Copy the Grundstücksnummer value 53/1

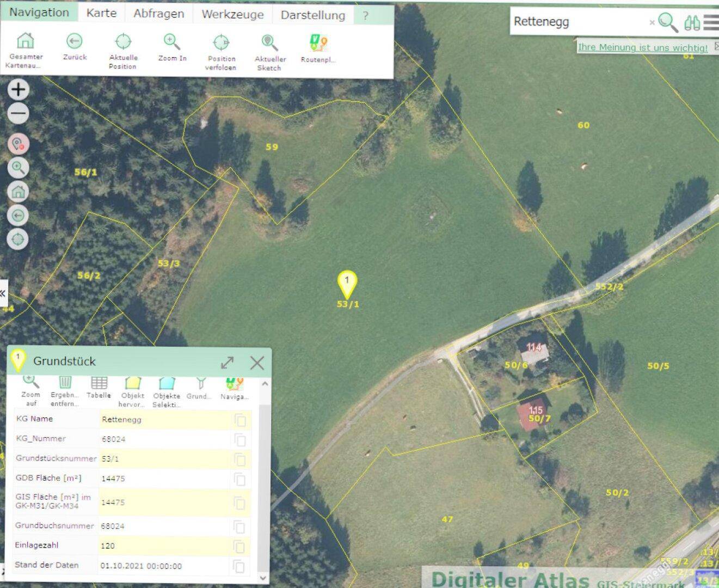coord(240,460)
